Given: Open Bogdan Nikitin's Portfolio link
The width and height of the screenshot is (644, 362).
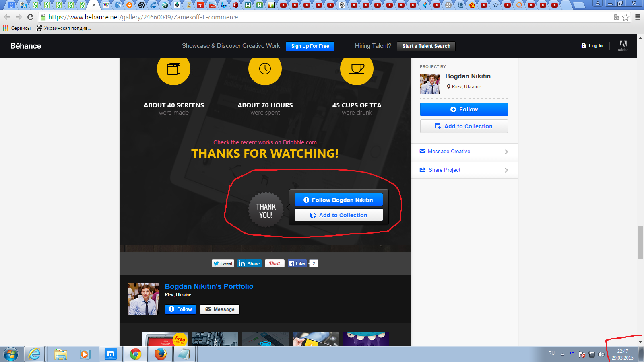Looking at the screenshot, I should (209, 286).
